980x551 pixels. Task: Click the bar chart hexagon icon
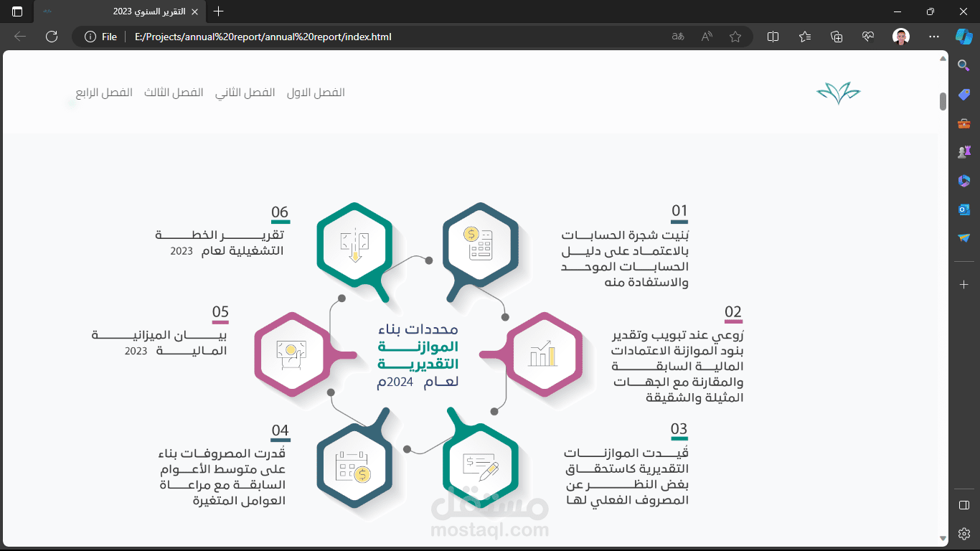(x=543, y=354)
